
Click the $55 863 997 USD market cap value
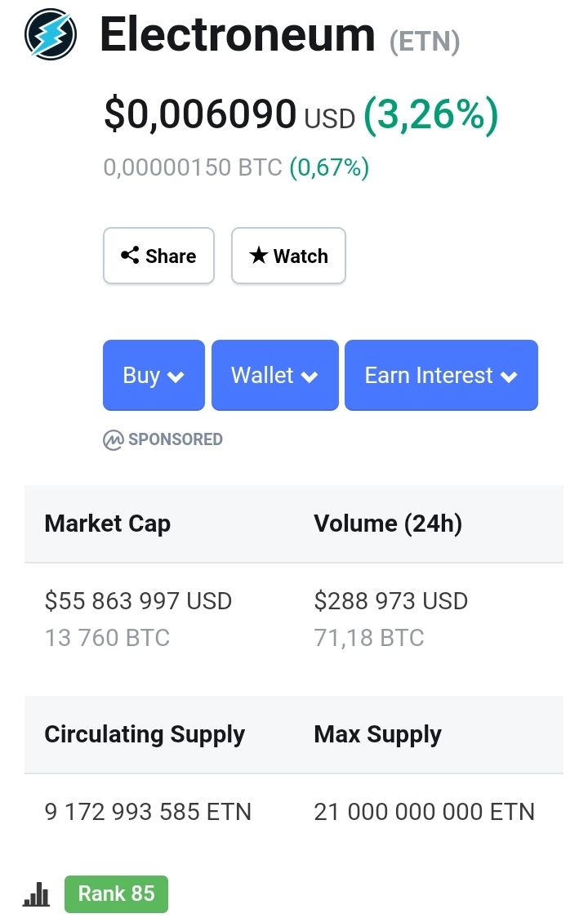click(x=138, y=601)
